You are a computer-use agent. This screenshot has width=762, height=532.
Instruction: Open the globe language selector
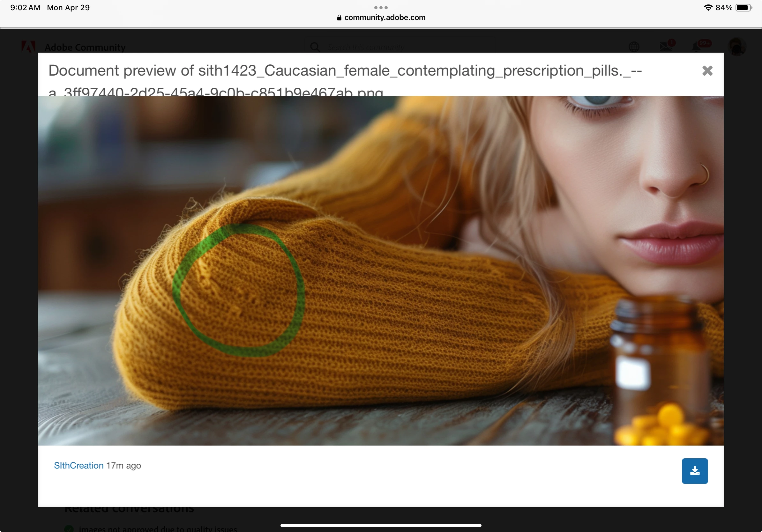pyautogui.click(x=634, y=47)
